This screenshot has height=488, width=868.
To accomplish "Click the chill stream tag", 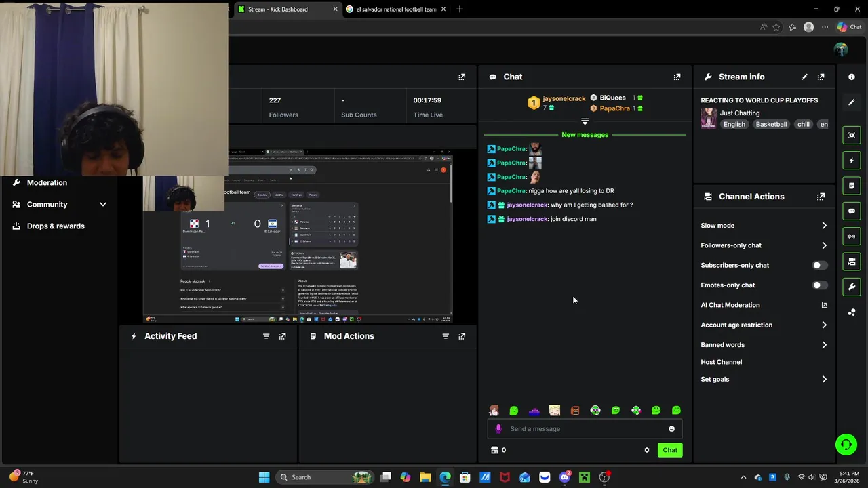I will [x=804, y=125].
